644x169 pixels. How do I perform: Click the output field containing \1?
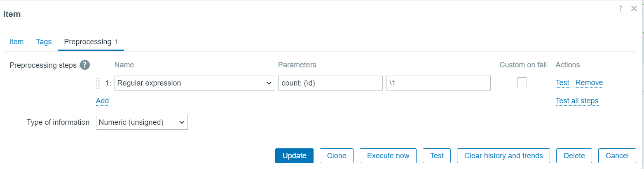pyautogui.click(x=438, y=83)
